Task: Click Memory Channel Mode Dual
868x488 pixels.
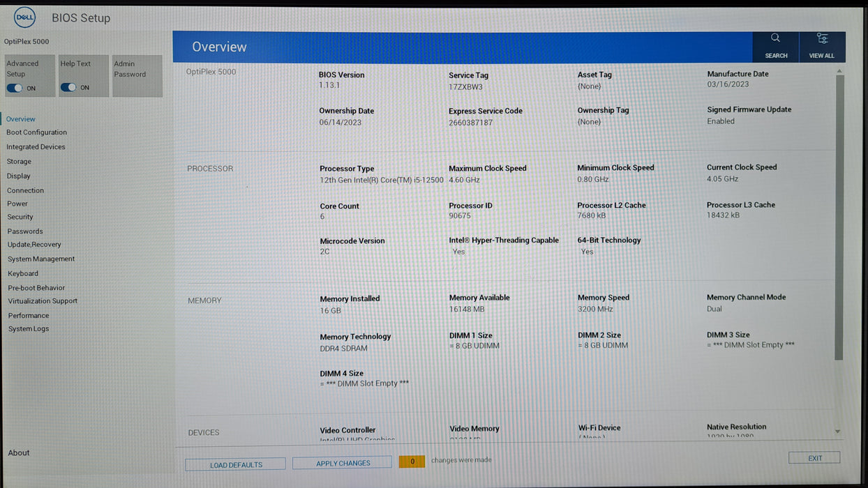Action: 714,309
